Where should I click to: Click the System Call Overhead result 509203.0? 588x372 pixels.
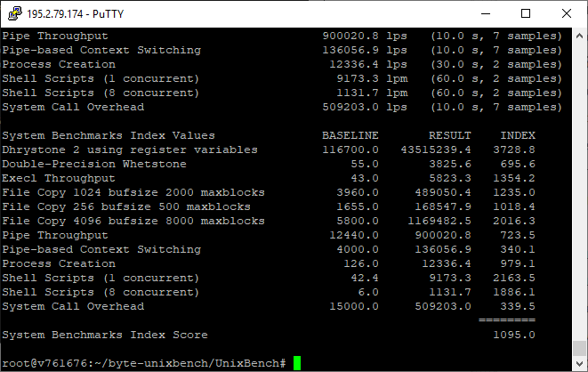[443, 306]
